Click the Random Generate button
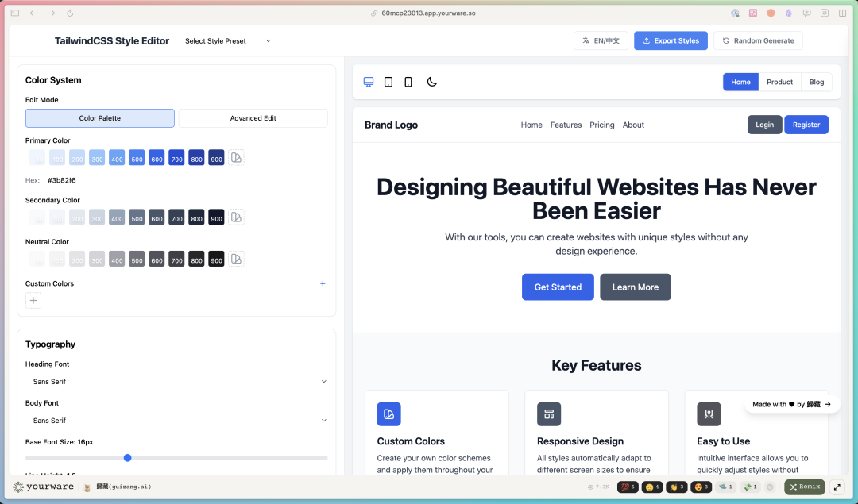Viewport: 858px width, 504px height. [758, 41]
